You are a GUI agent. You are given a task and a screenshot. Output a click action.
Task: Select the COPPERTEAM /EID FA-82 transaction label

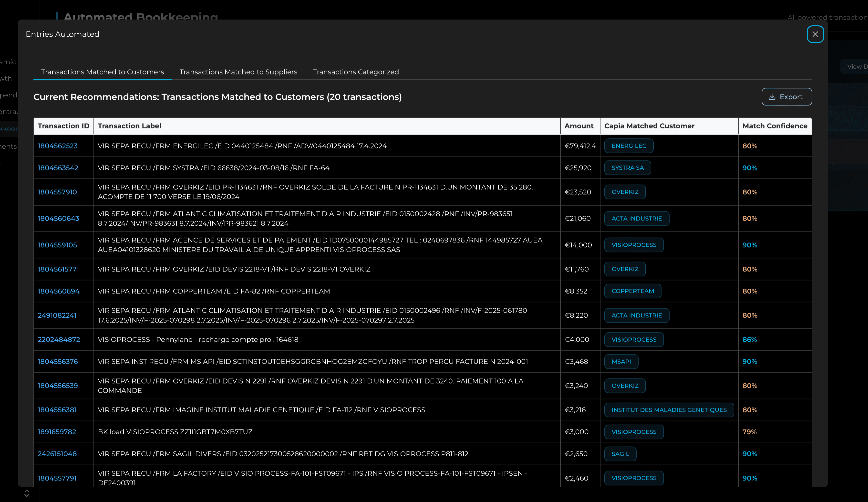tap(214, 291)
